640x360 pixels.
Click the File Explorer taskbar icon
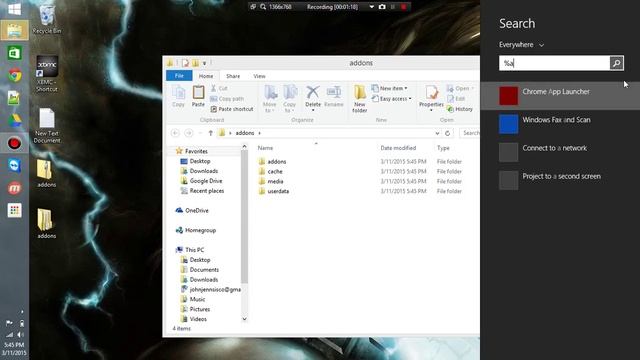15,31
